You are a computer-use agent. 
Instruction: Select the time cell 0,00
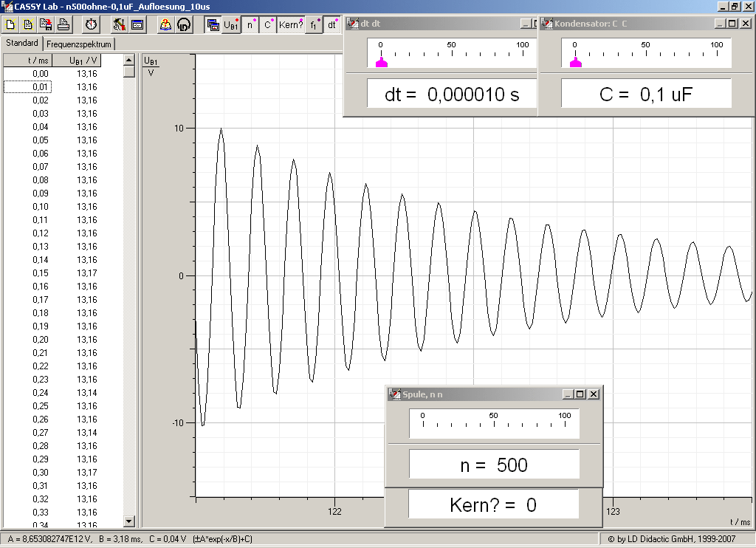pos(41,74)
